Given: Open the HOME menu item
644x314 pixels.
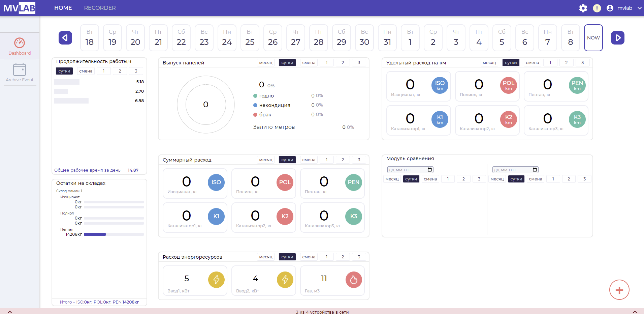Looking at the screenshot, I should (63, 8).
